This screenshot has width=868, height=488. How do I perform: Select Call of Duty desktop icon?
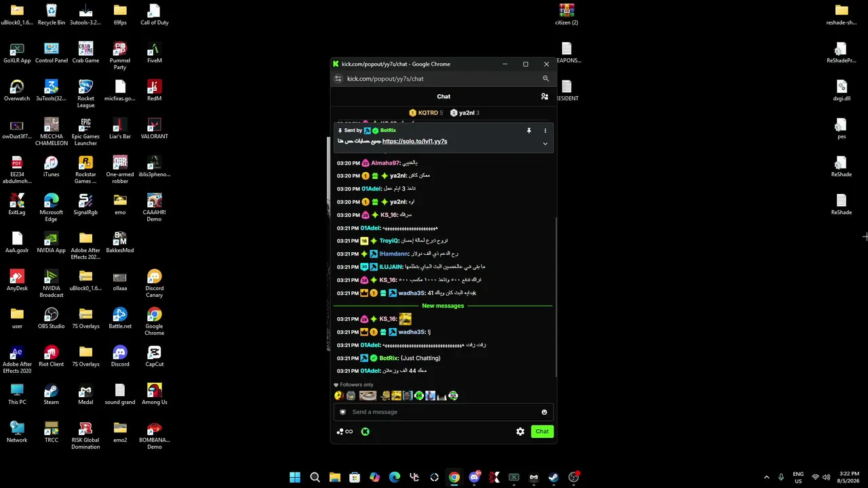(x=155, y=14)
